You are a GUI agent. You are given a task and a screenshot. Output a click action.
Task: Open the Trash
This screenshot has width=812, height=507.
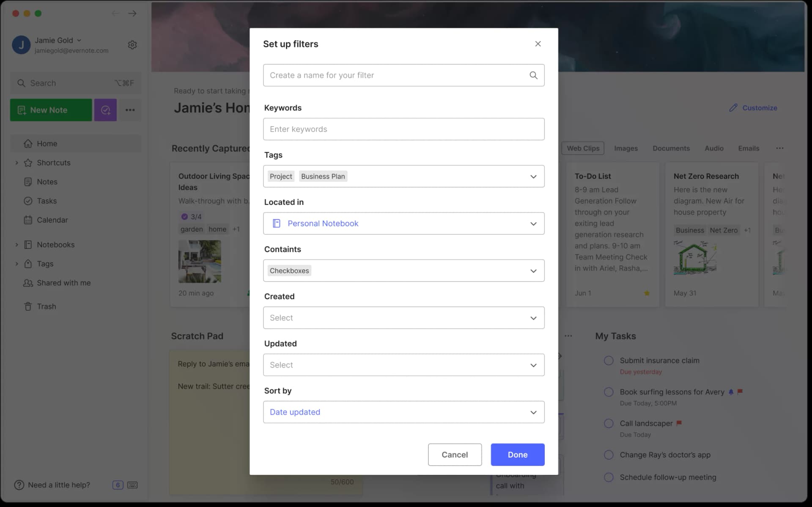tap(47, 306)
